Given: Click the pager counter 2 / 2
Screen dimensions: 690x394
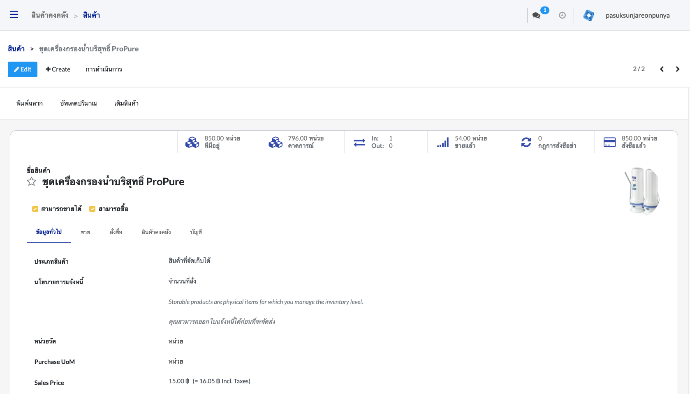Looking at the screenshot, I should point(639,69).
